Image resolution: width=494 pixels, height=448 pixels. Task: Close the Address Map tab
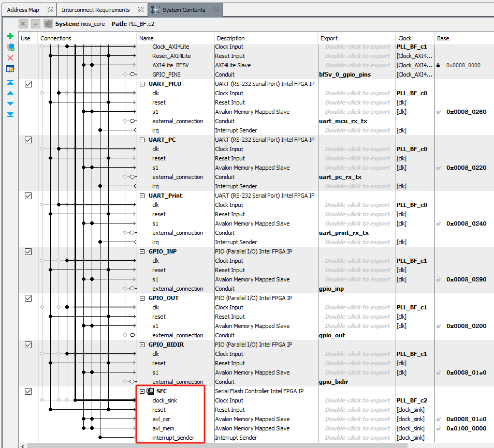[50, 9]
